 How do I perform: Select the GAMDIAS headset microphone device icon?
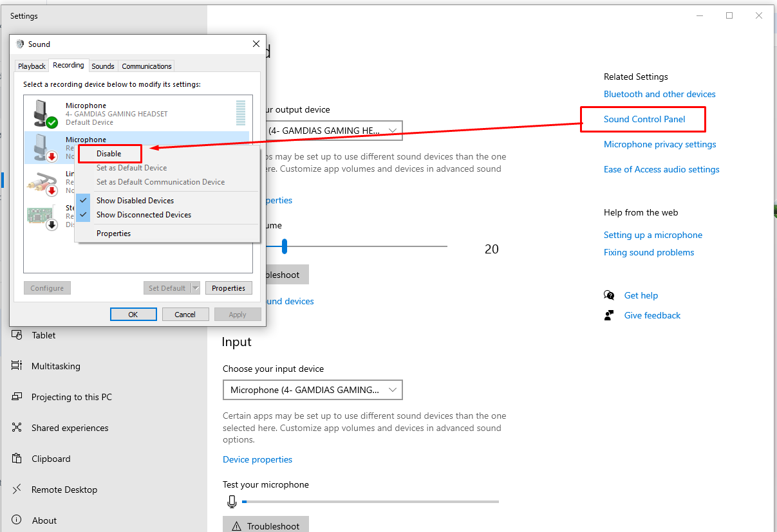pos(45,113)
